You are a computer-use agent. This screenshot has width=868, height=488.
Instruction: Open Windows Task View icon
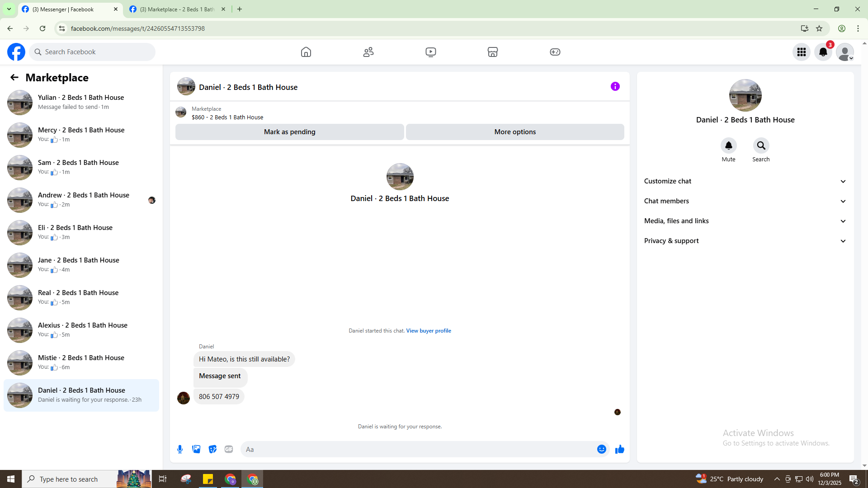(x=163, y=479)
